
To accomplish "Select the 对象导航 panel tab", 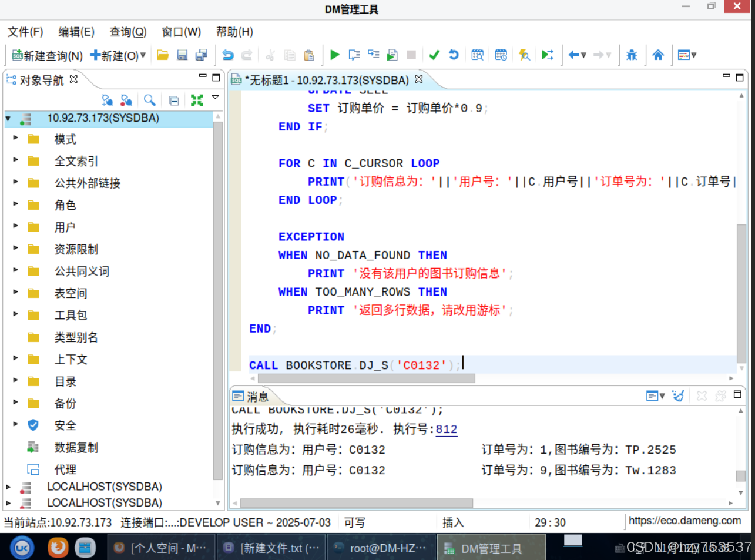I will [x=41, y=80].
